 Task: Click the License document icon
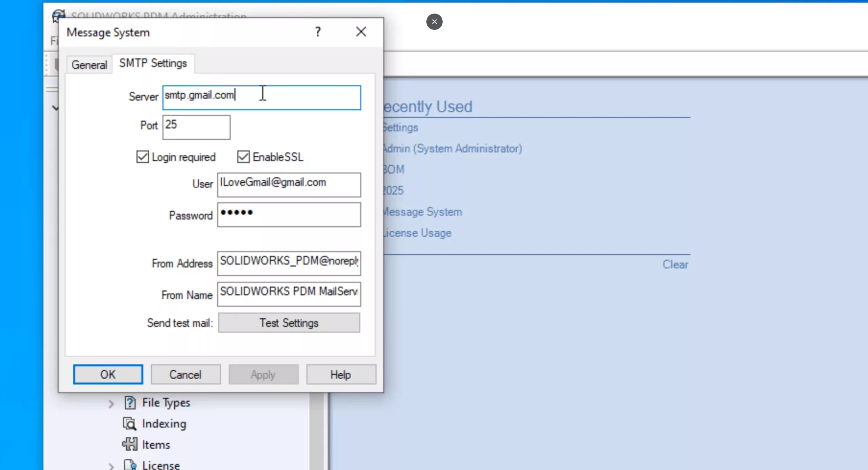click(x=130, y=465)
